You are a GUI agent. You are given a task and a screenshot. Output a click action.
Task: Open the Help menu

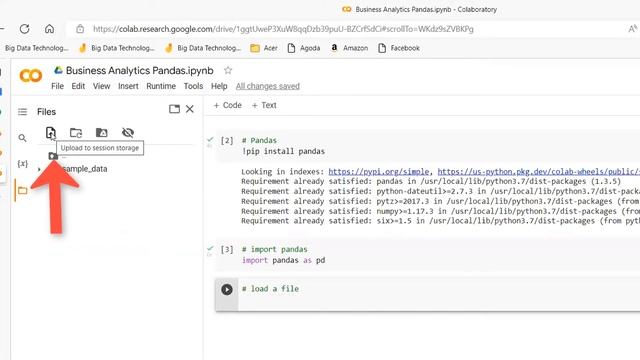[219, 86]
